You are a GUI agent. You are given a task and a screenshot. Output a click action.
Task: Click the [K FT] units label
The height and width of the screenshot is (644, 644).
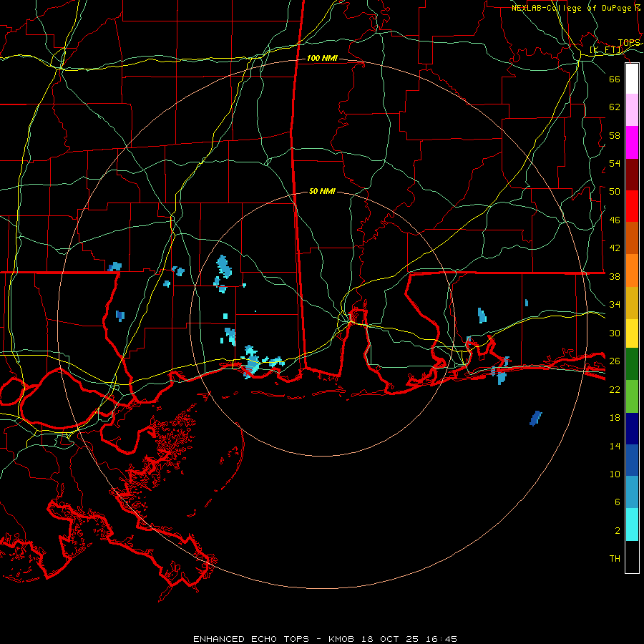(x=606, y=50)
